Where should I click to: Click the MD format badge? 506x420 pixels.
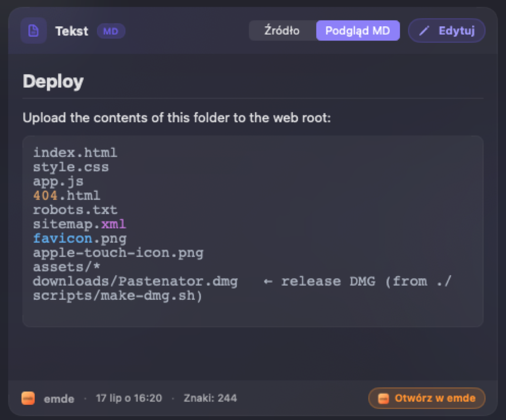click(x=111, y=31)
